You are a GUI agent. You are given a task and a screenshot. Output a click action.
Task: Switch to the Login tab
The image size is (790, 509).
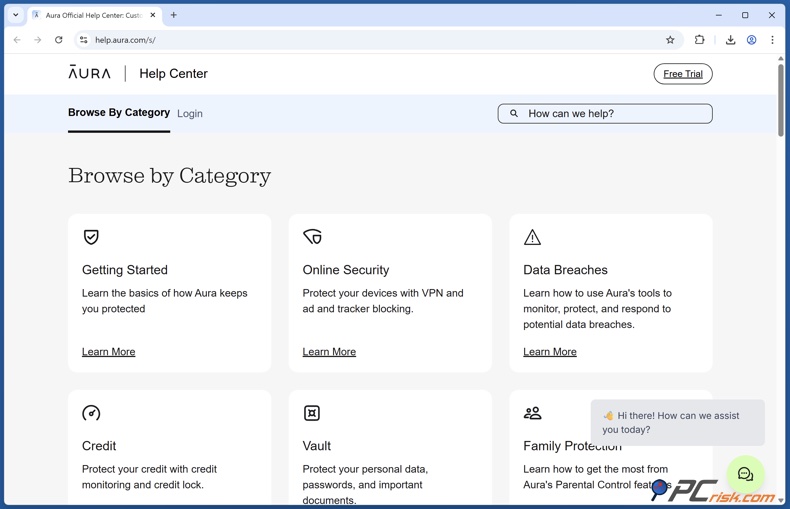click(190, 114)
